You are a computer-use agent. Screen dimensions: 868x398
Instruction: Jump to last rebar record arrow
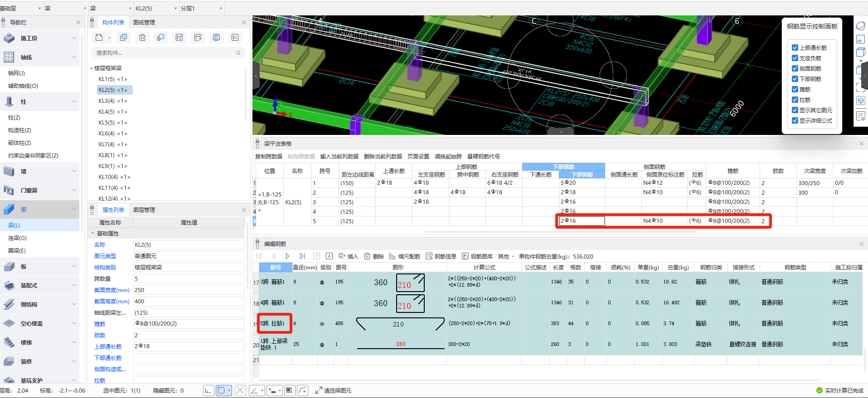click(302, 256)
